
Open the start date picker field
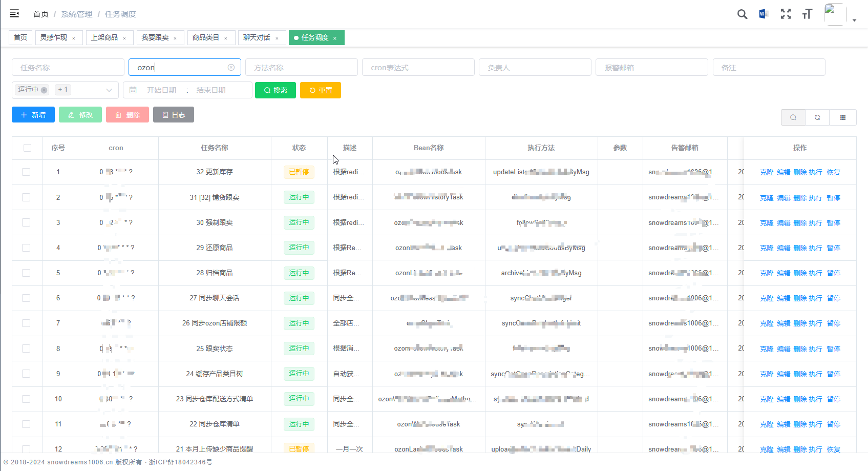pyautogui.click(x=161, y=90)
